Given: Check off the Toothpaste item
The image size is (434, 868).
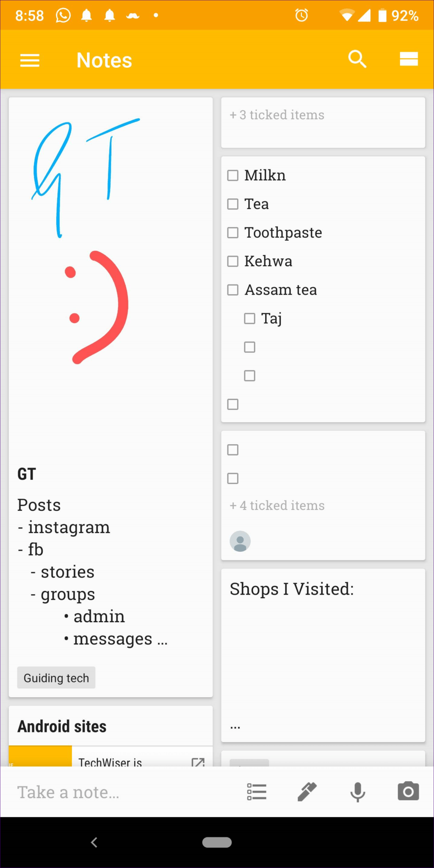Looking at the screenshot, I should [x=233, y=233].
